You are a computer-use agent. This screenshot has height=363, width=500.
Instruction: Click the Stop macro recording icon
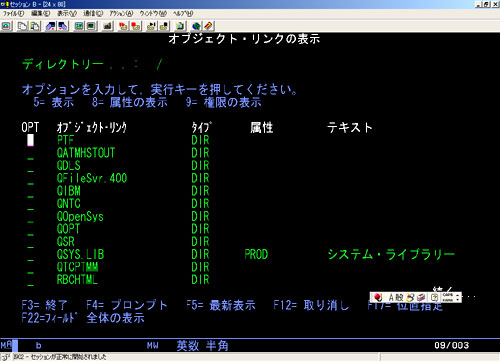coord(135,26)
